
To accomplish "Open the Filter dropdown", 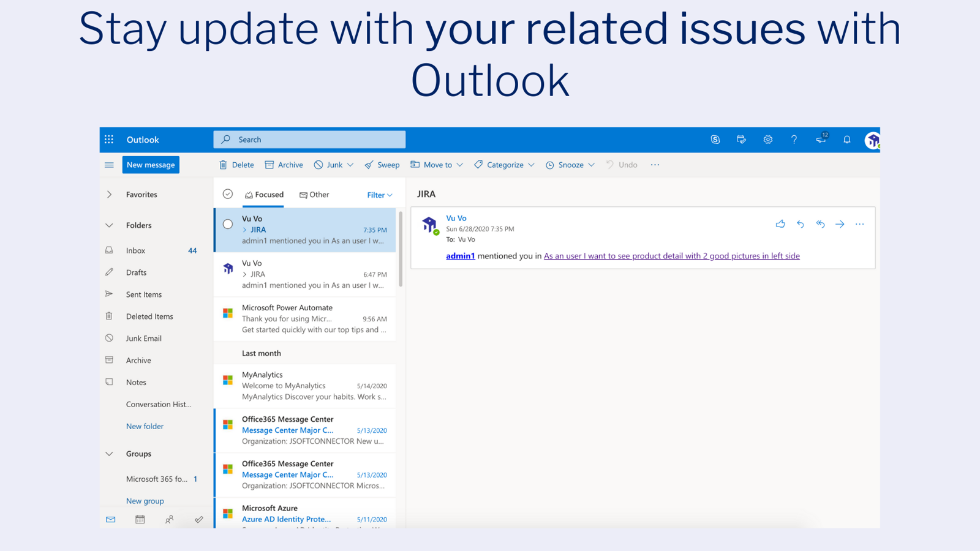I will click(x=380, y=195).
